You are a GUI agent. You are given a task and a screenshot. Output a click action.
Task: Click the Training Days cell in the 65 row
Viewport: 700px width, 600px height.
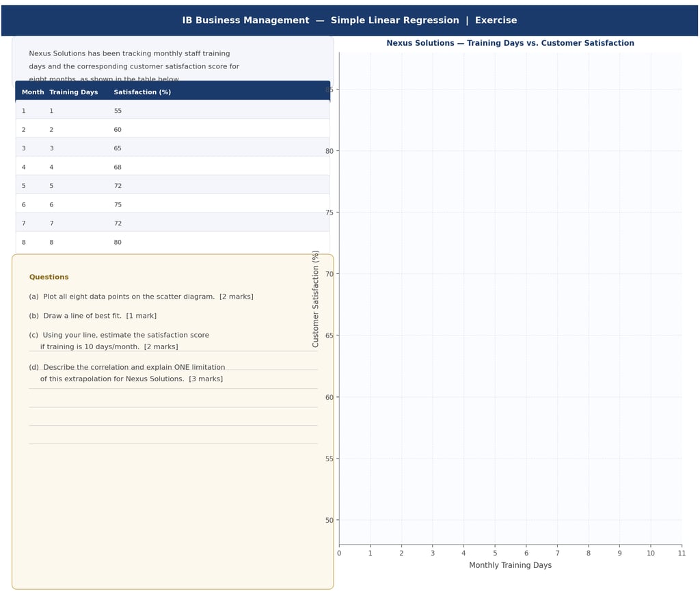(x=51, y=148)
